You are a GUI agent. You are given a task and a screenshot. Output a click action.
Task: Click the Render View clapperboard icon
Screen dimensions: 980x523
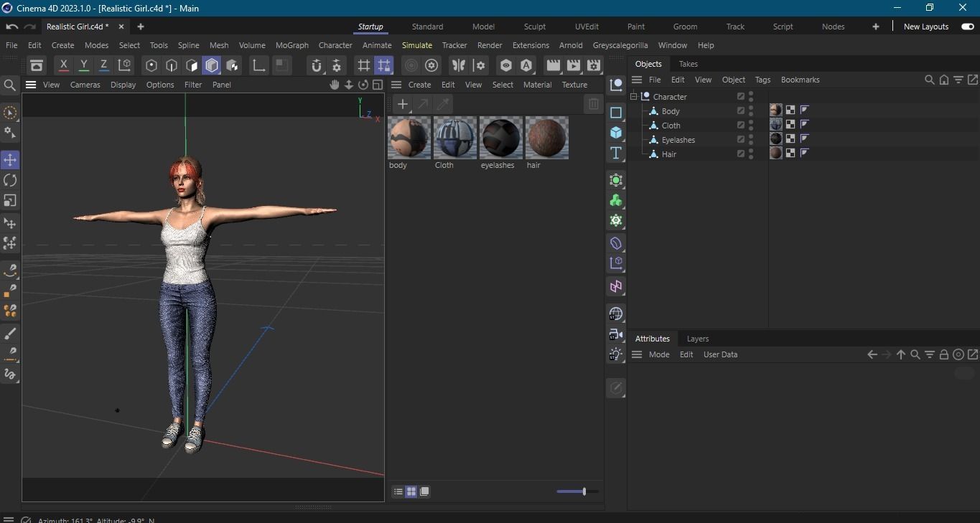coord(553,65)
